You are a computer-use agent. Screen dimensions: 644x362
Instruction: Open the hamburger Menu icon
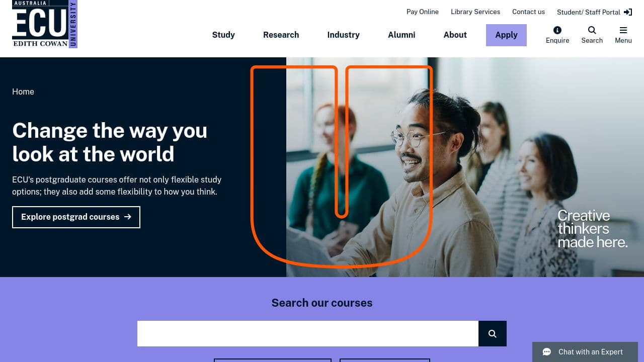[623, 30]
